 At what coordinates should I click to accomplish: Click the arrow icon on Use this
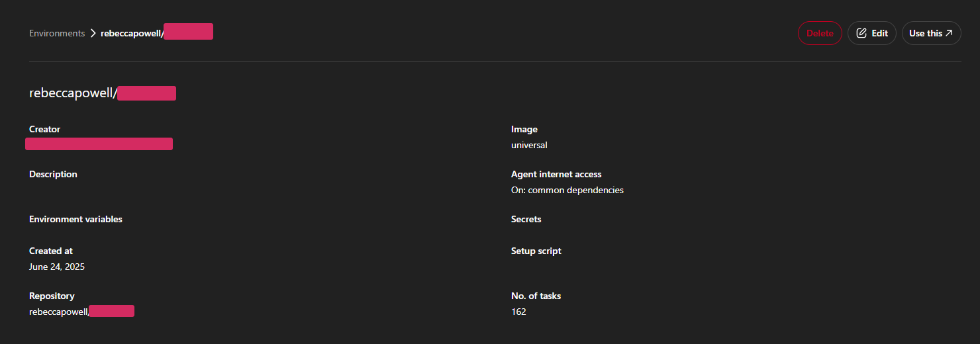click(949, 33)
